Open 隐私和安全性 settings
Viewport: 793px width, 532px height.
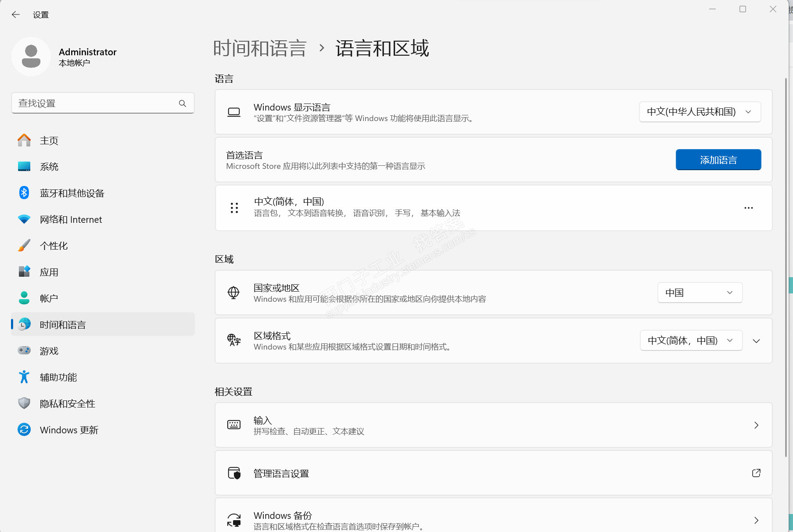[103, 403]
